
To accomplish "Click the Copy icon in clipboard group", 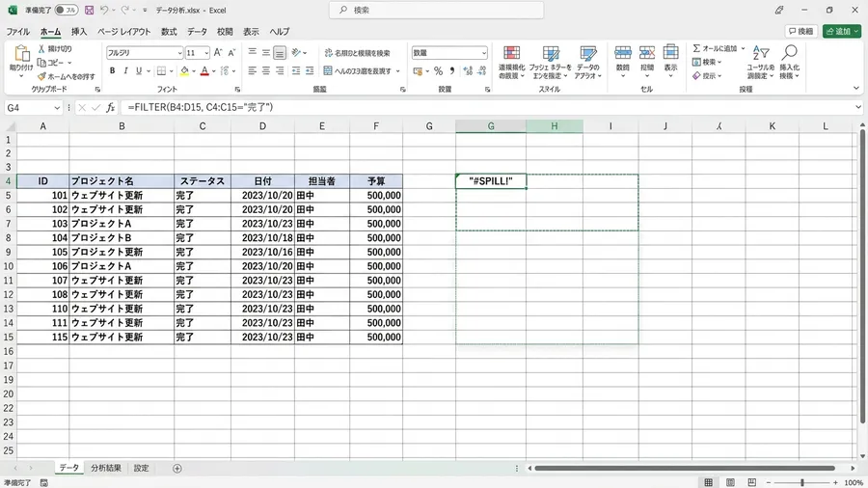I will [x=41, y=63].
